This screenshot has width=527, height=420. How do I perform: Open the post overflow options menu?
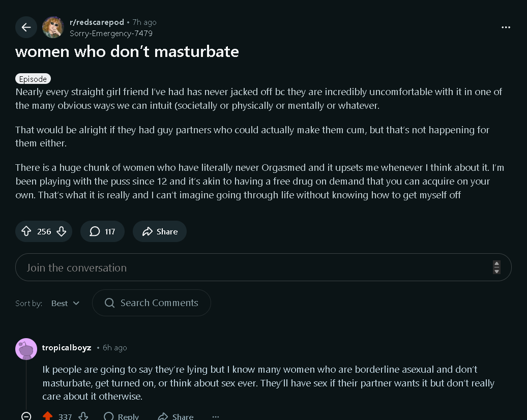click(x=506, y=27)
